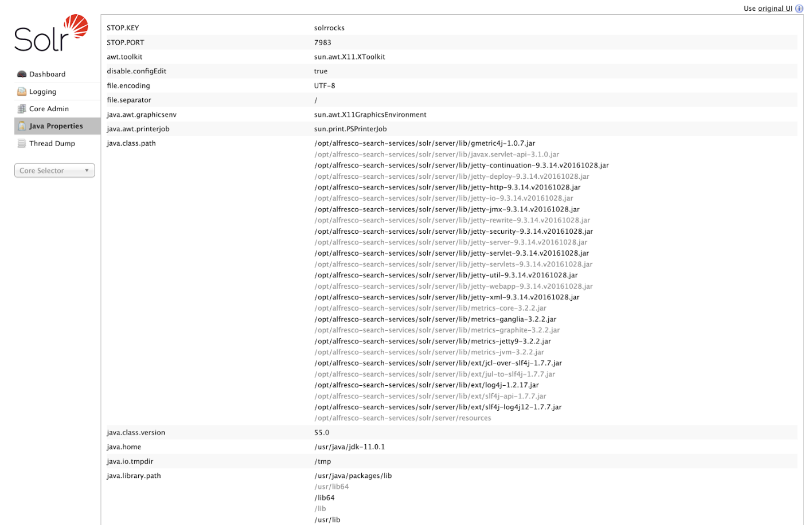Image resolution: width=812 pixels, height=525 pixels.
Task: Select Core Admin in the sidebar
Action: (x=49, y=109)
